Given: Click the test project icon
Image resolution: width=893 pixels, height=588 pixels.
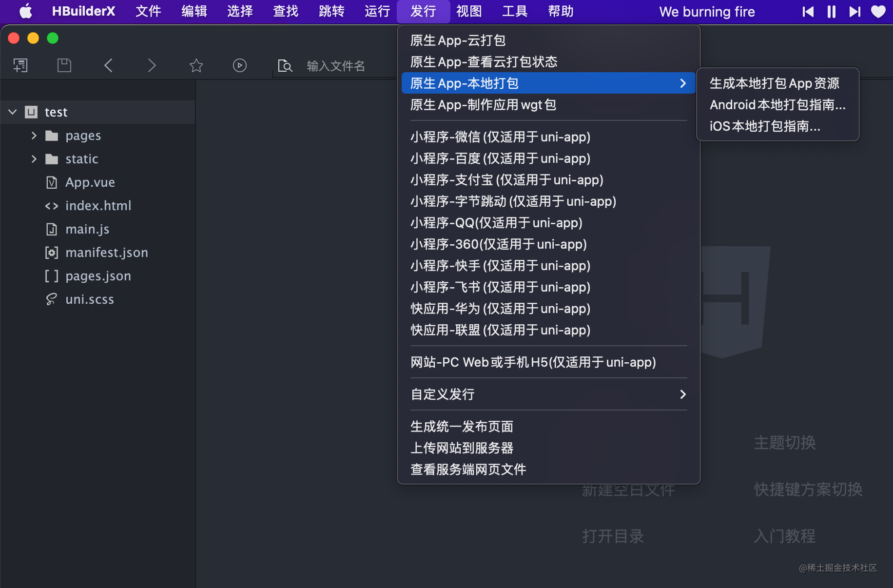Looking at the screenshot, I should point(31,112).
